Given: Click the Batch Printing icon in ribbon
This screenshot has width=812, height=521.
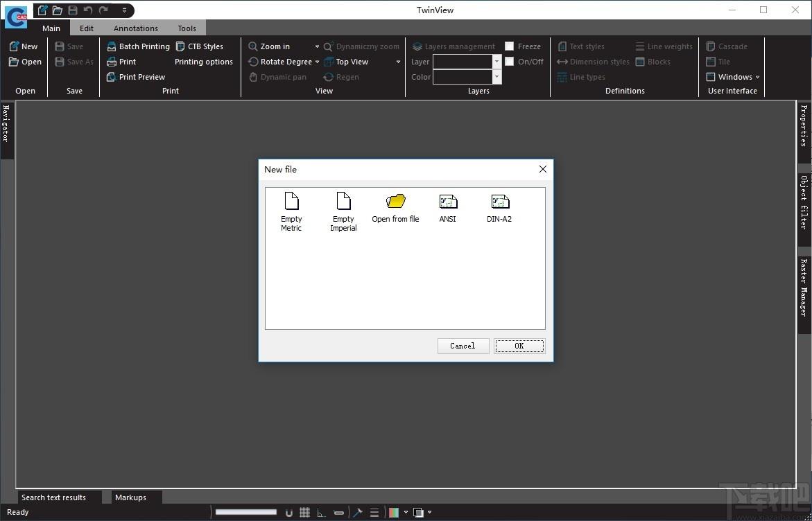Looking at the screenshot, I should (x=112, y=46).
